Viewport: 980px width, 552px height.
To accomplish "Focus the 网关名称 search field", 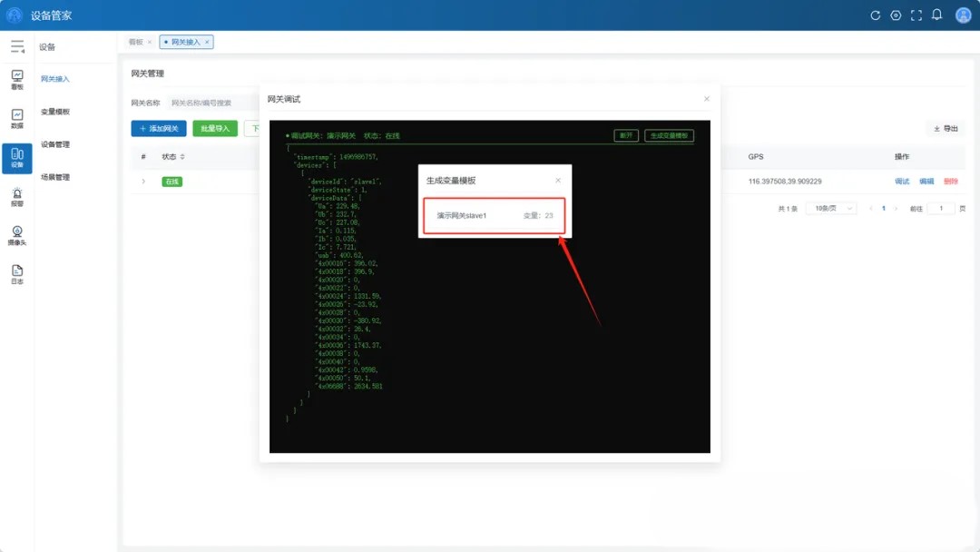I will click(x=212, y=103).
